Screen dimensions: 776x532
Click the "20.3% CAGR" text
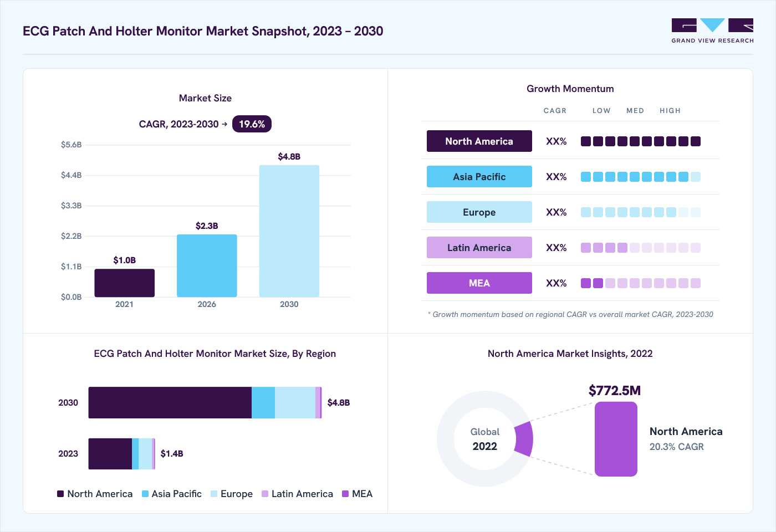pyautogui.click(x=677, y=447)
